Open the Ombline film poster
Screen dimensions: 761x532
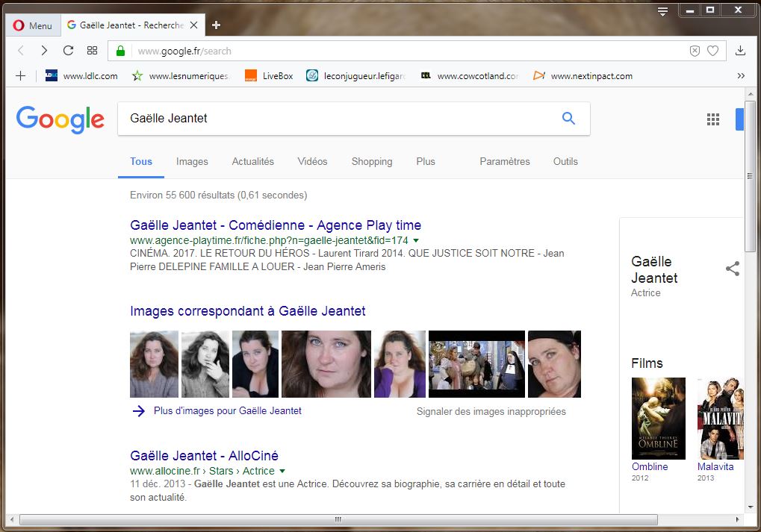(659, 419)
